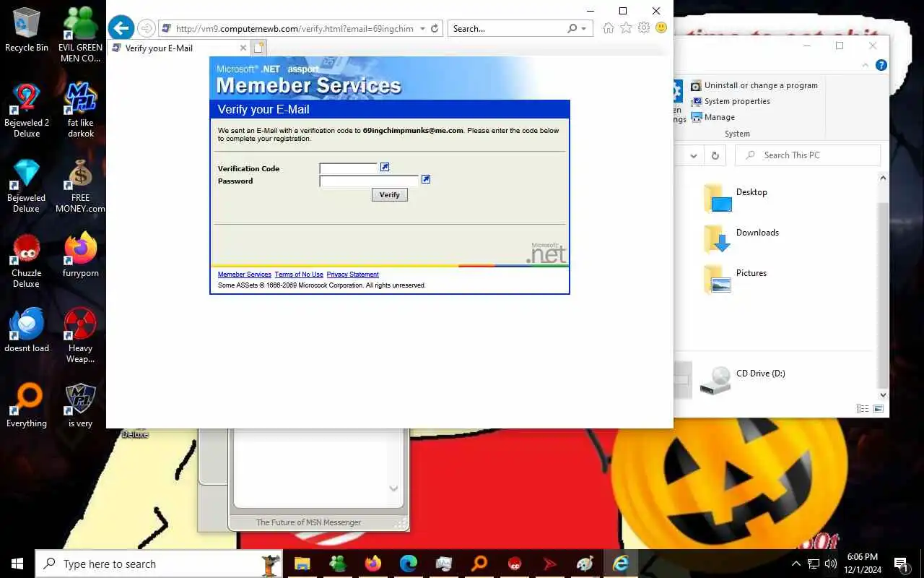Refresh the page in Internet Explorer

coord(435,29)
